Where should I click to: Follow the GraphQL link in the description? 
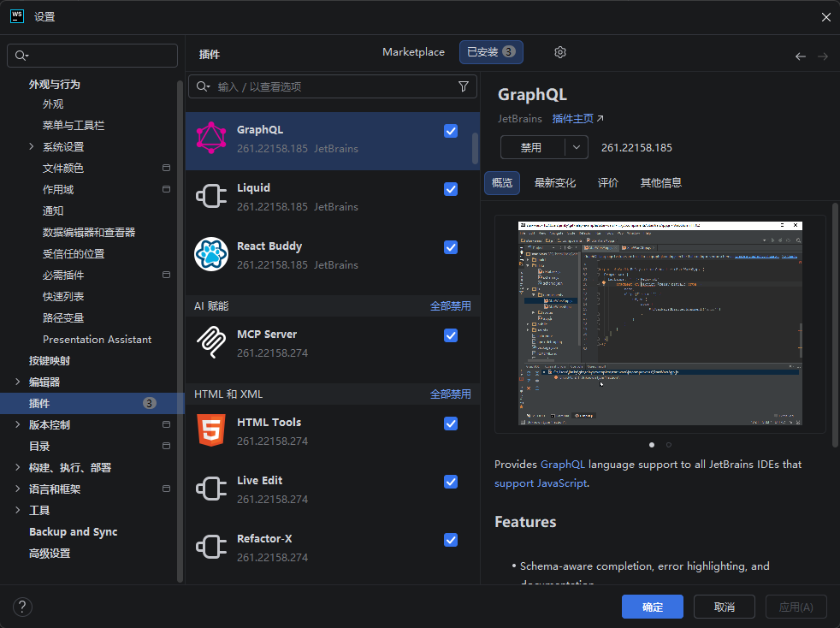(x=563, y=464)
